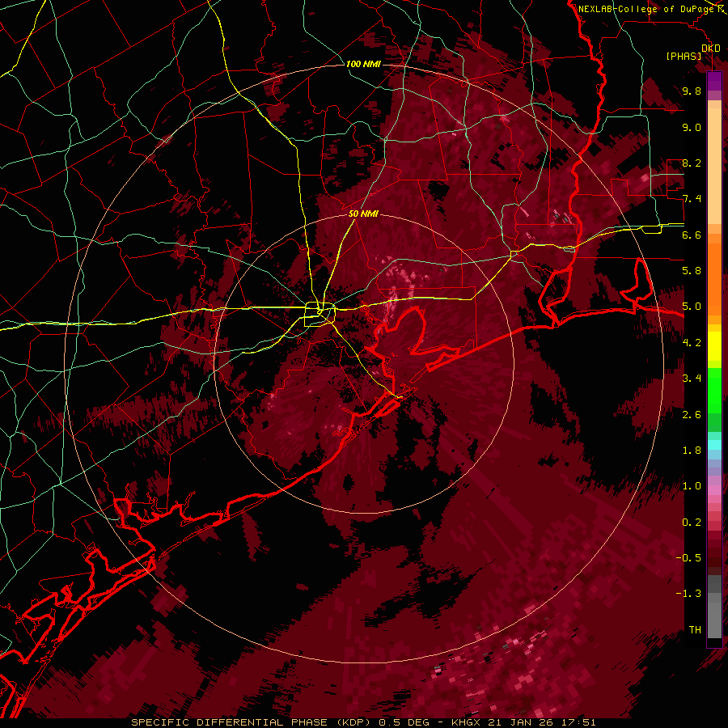Screen dimensions: 728x728
Task: Select the 8.2 legend value
Action: coord(692,163)
